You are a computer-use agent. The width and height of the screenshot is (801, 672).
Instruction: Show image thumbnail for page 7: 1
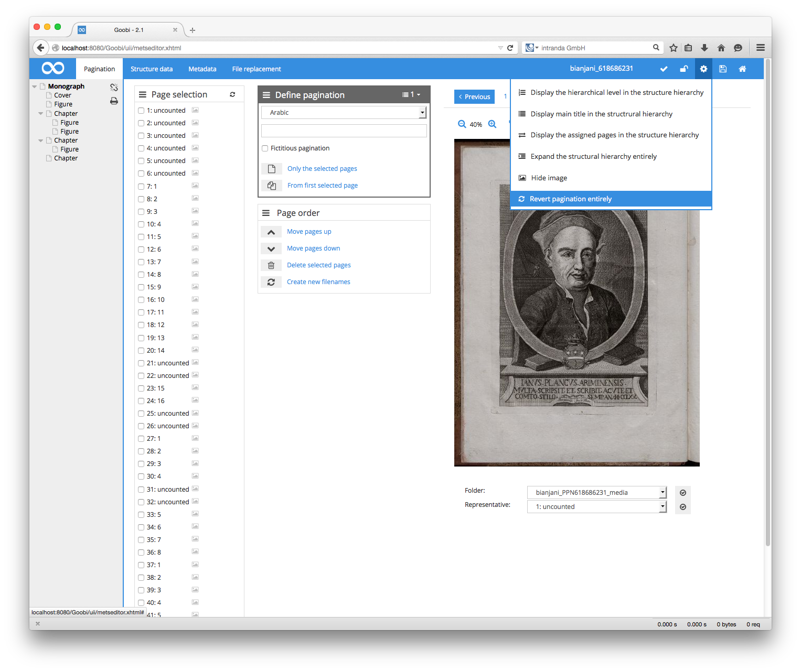click(x=195, y=186)
